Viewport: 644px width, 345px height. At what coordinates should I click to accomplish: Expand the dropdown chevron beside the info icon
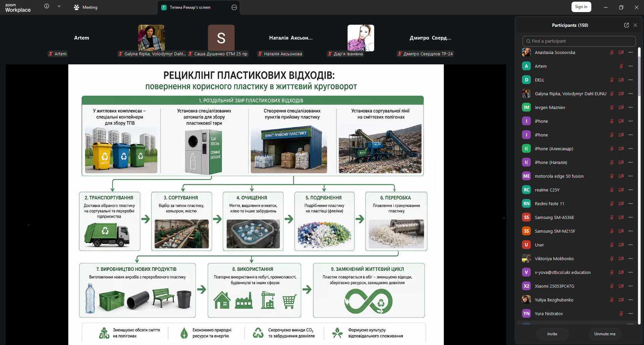(x=59, y=6)
